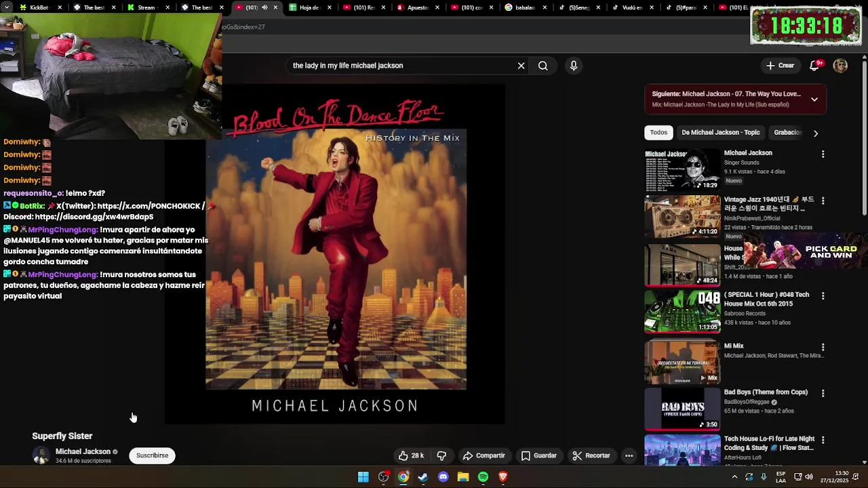Open File Explorer from the taskbar
868x488 pixels.
(463, 477)
